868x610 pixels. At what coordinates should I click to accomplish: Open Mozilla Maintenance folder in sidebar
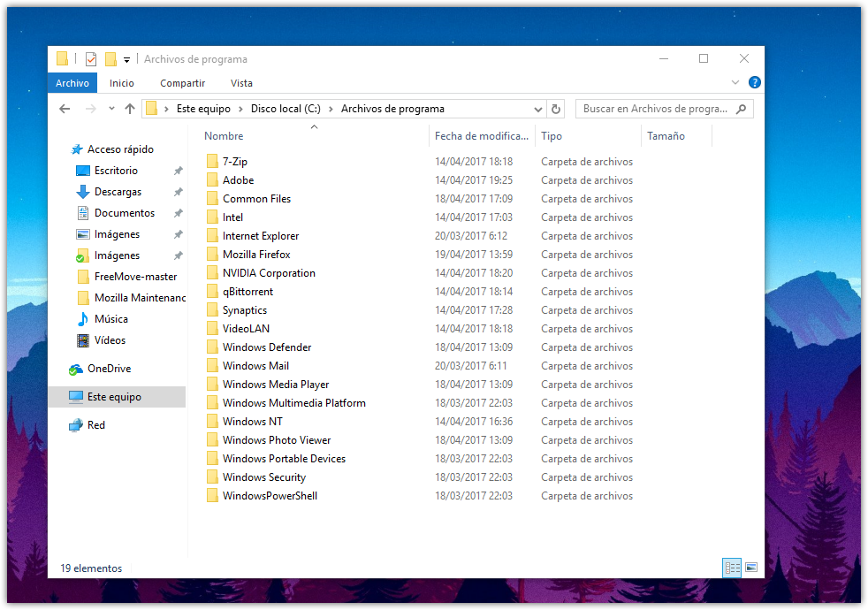coord(140,298)
